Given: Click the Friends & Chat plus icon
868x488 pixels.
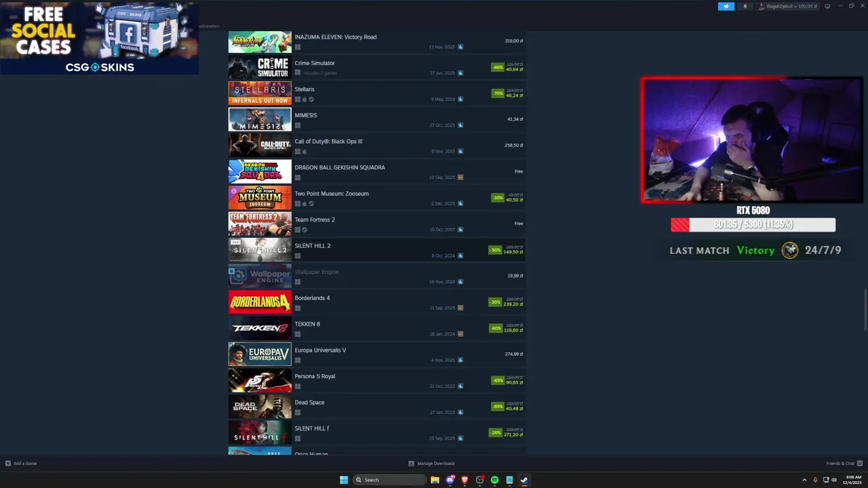Looking at the screenshot, I should 860,464.
